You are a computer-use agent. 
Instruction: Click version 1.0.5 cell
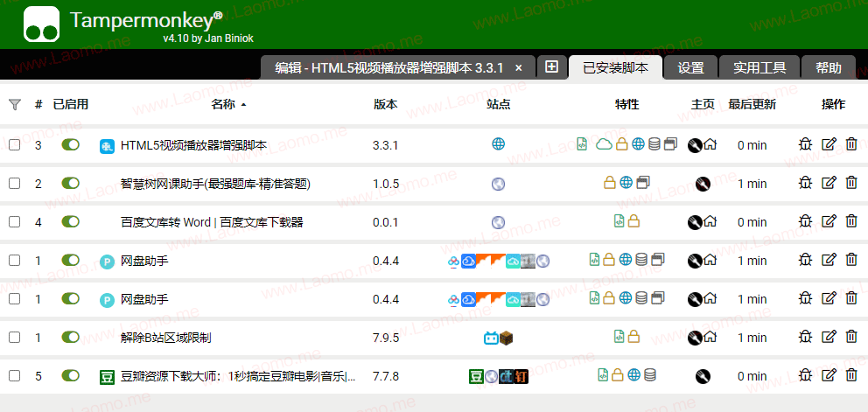point(386,184)
